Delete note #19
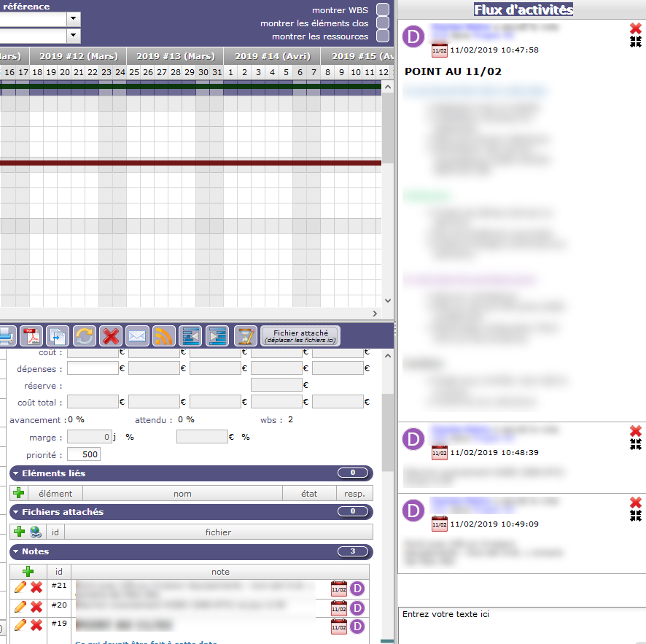The width and height of the screenshot is (646, 644). click(36, 624)
